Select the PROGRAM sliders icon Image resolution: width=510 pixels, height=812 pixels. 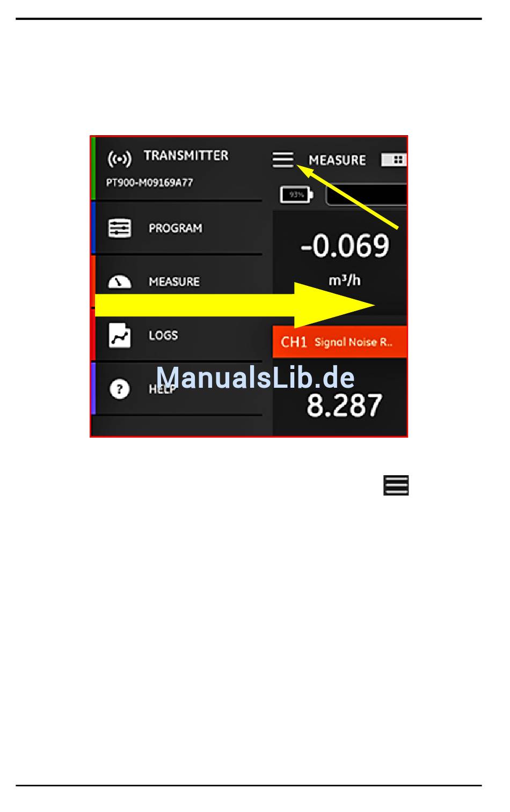click(x=119, y=228)
